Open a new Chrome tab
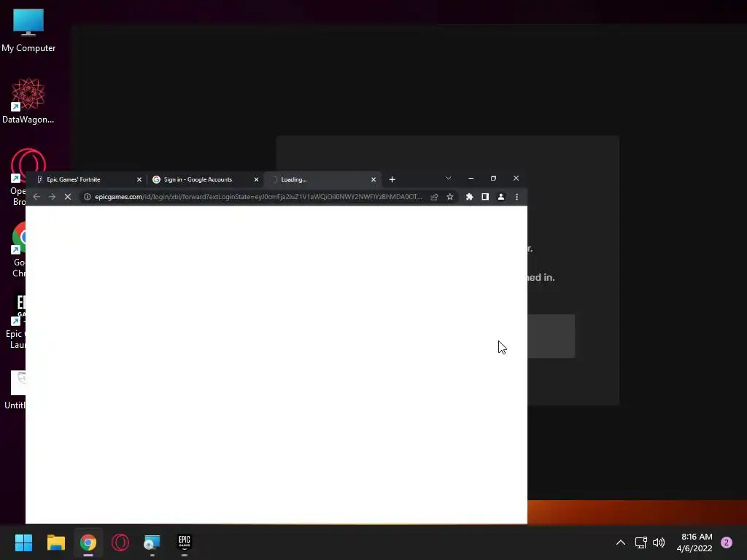The width and height of the screenshot is (747, 560). point(392,179)
